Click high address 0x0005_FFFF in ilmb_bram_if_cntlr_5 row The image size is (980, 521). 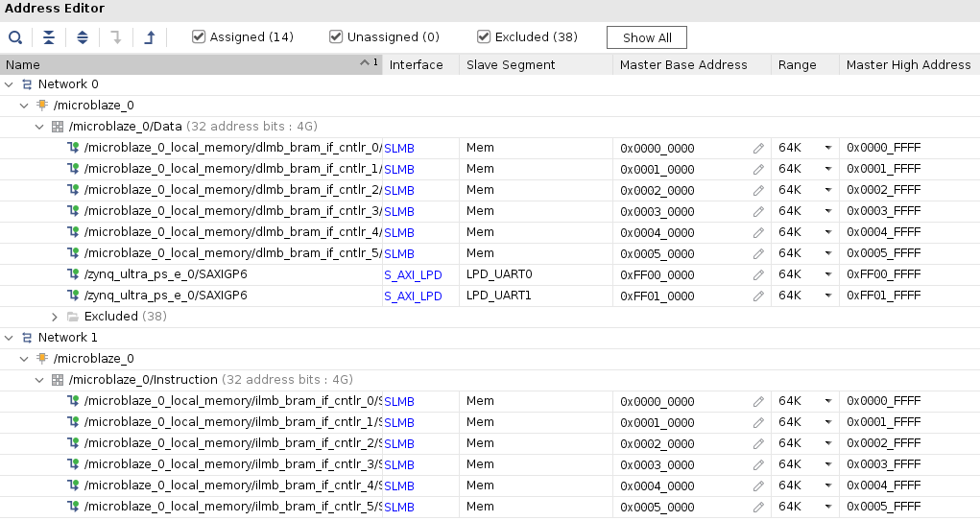tap(883, 507)
